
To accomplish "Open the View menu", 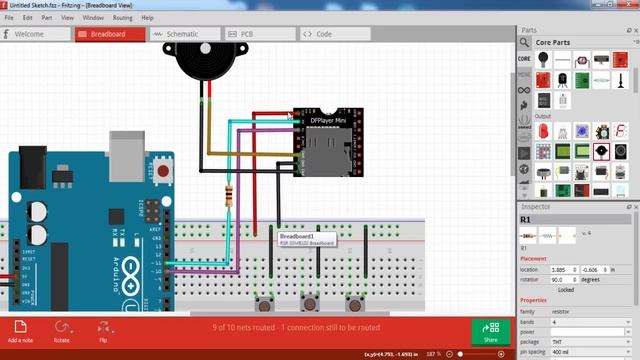I will coord(67,18).
